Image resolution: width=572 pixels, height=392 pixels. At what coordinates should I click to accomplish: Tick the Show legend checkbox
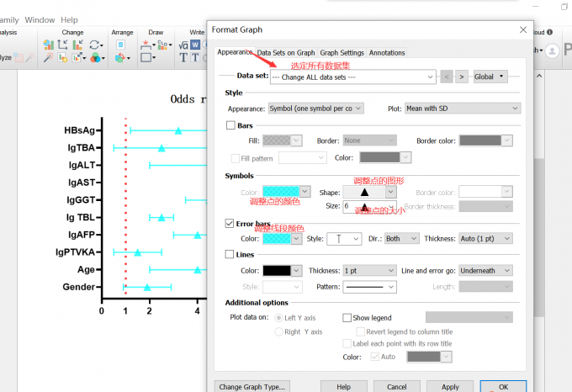(347, 318)
